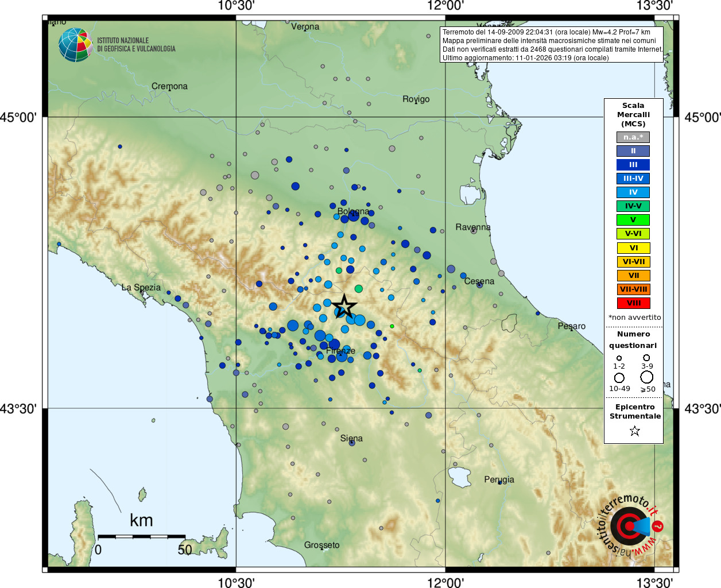Click the Pesaro city label
This screenshot has height=588, width=721.
click(x=572, y=326)
